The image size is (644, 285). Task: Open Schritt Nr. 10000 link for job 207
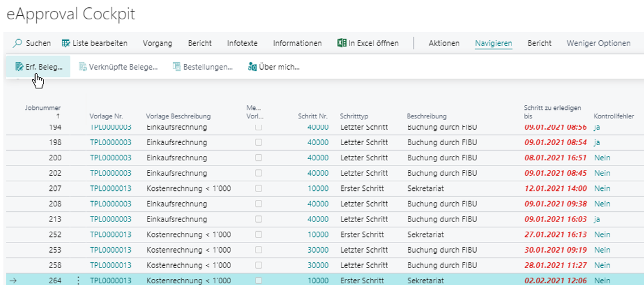(318, 188)
